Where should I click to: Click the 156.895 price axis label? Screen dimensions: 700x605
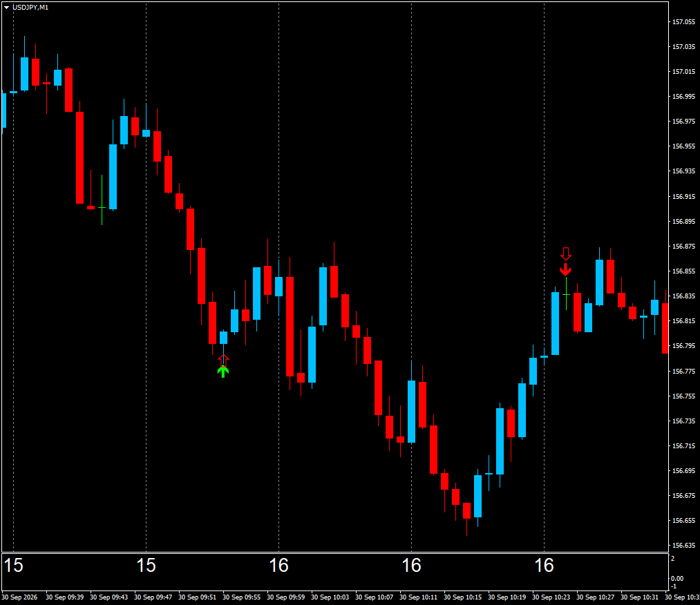(683, 221)
